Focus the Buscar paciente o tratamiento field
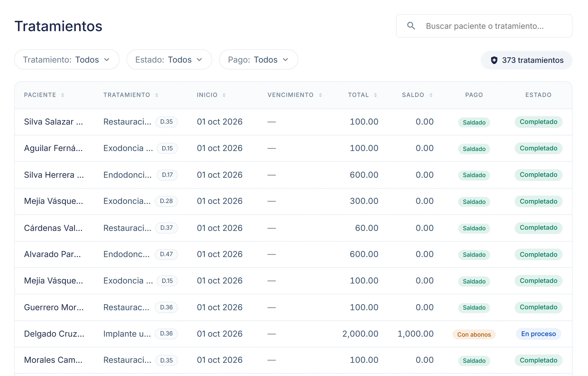 [484, 26]
